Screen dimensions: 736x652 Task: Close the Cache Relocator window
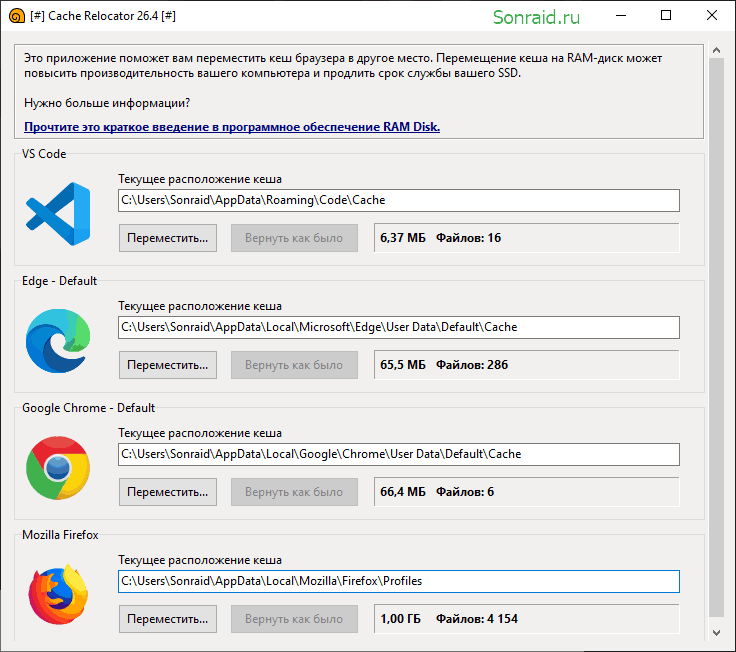(x=712, y=15)
